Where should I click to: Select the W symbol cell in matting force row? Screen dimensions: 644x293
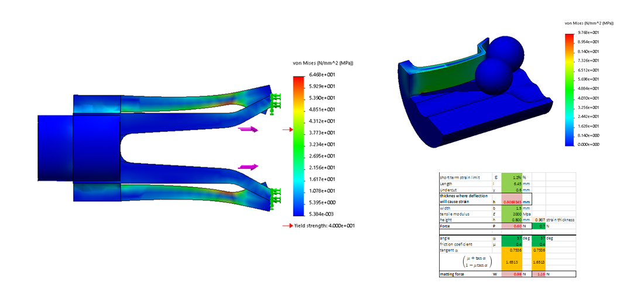coord(496,274)
